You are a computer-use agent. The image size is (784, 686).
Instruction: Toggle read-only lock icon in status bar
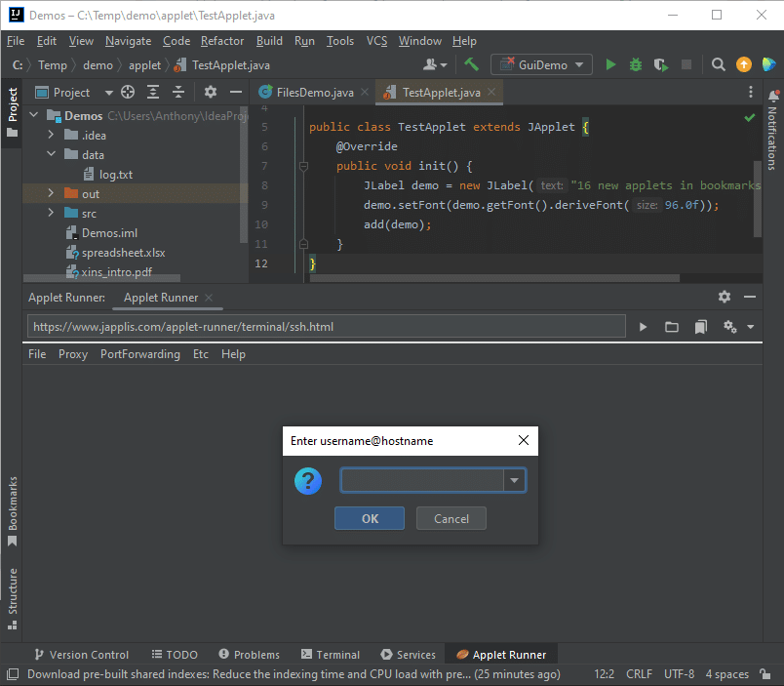pyautogui.click(x=764, y=674)
